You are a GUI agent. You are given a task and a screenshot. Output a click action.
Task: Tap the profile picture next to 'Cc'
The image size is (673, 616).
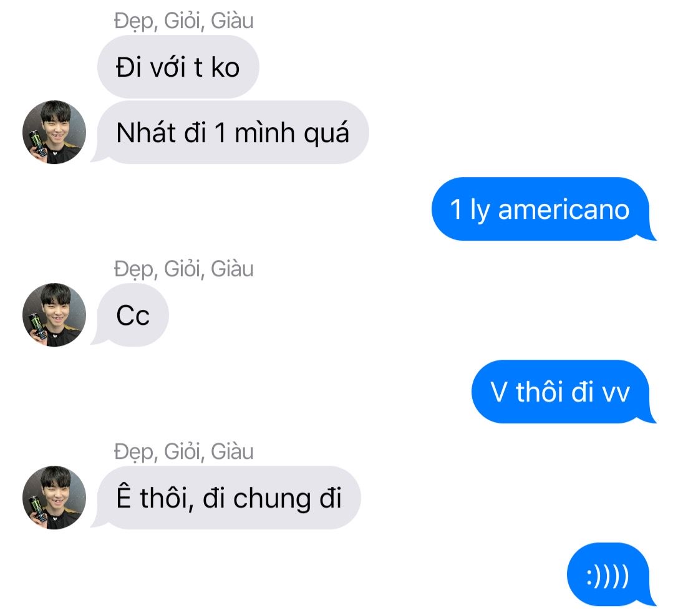tap(54, 315)
